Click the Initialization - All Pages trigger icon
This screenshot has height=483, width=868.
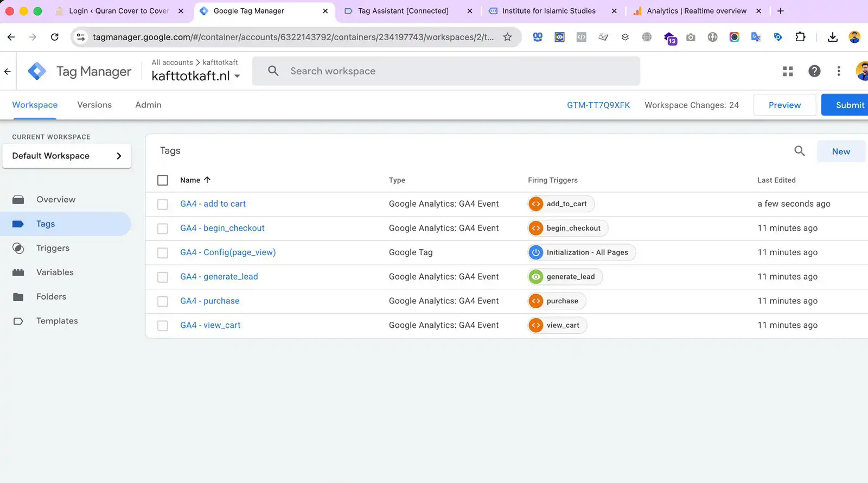coord(536,252)
